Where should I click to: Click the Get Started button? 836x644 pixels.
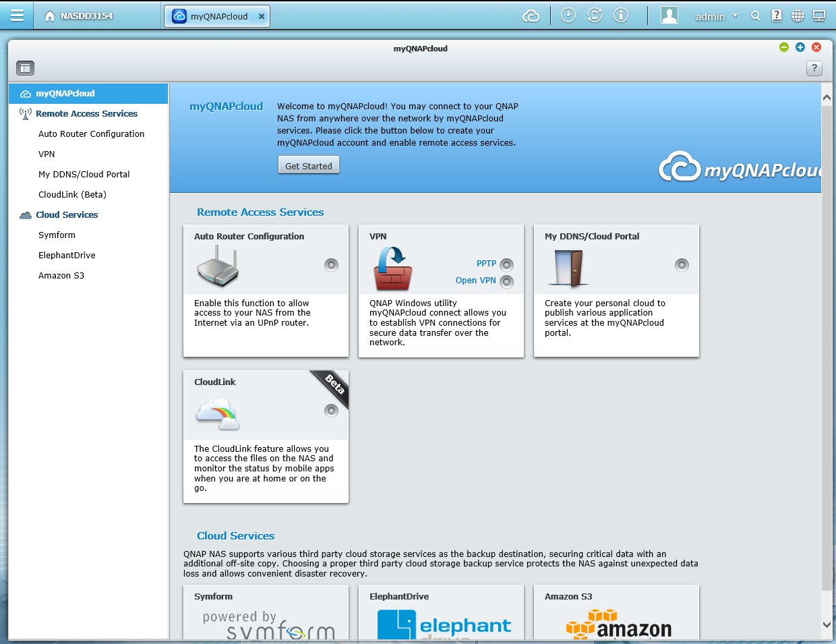coord(309,166)
